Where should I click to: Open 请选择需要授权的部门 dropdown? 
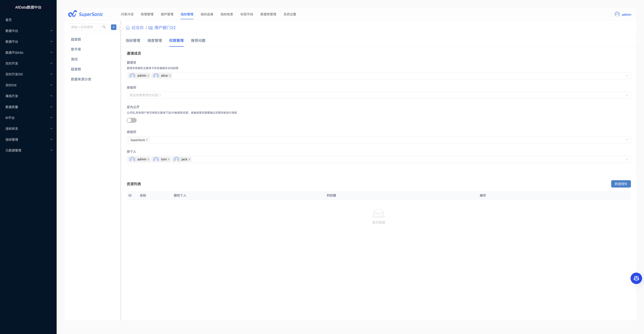pos(378,95)
